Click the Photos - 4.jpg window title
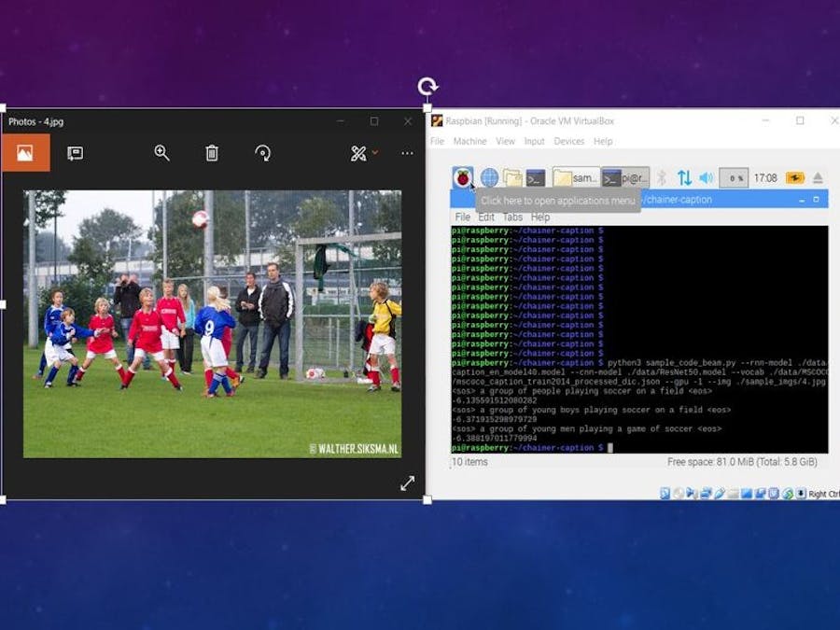The height and width of the screenshot is (630, 840). pyautogui.click(x=35, y=121)
